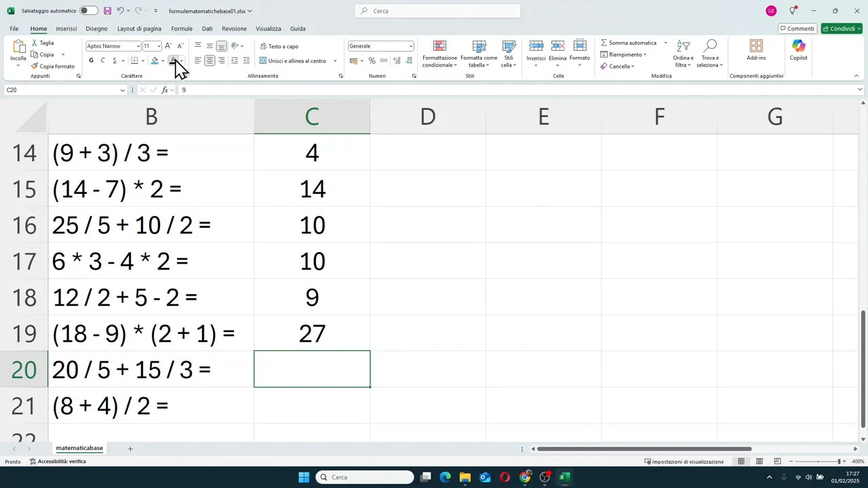The image size is (868, 488).
Task: Open Trova e seleziona menu
Action: click(x=709, y=54)
